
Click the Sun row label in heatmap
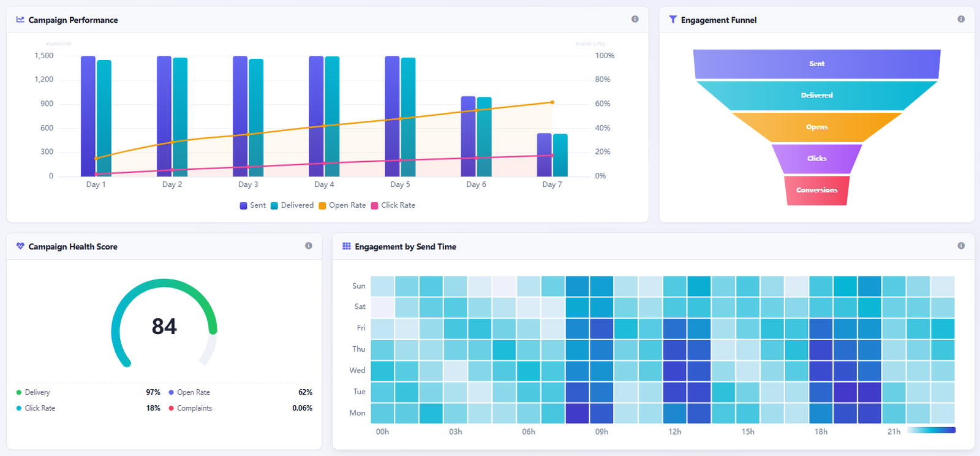359,286
